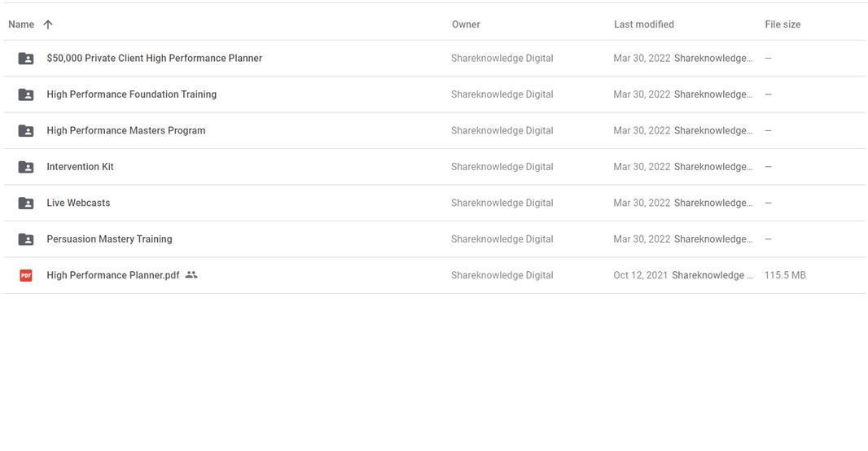Select the $50,000 Private Client High Performance Planner name

[154, 59]
